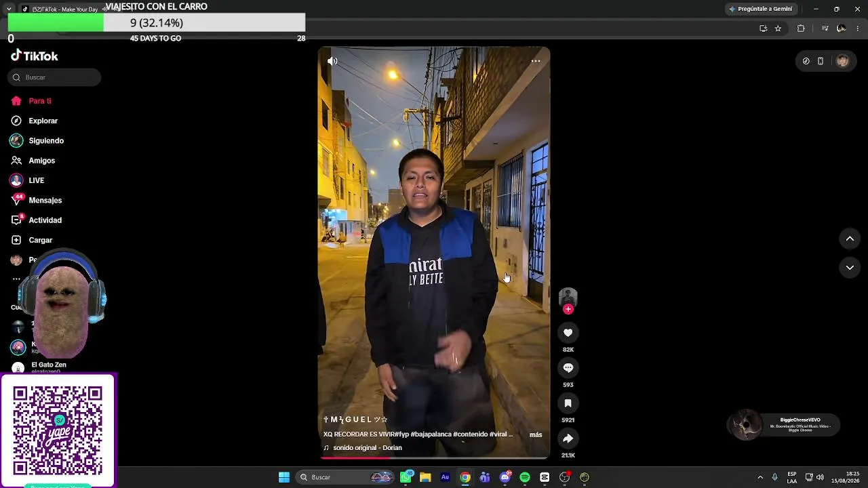Click the like count 82K
This screenshot has height=488, width=868.
pos(568,350)
